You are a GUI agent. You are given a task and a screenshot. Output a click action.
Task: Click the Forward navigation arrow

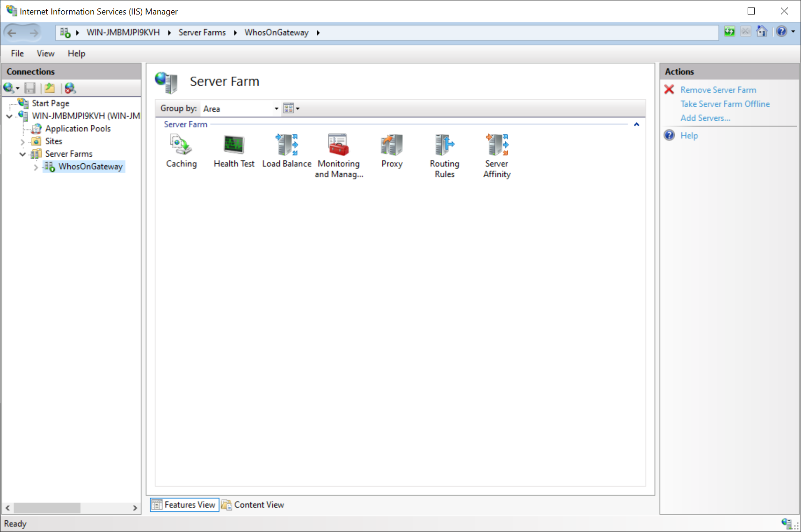tap(34, 33)
